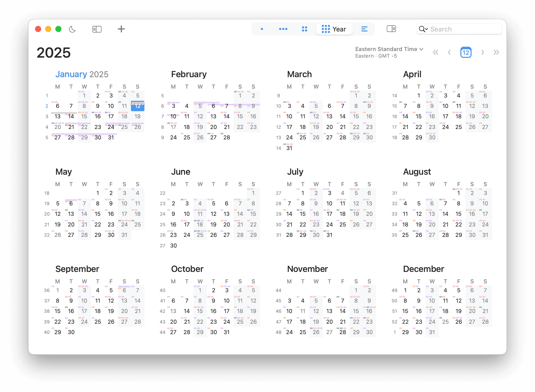The image size is (535, 392).
Task: Select the Year view tab
Action: [334, 29]
